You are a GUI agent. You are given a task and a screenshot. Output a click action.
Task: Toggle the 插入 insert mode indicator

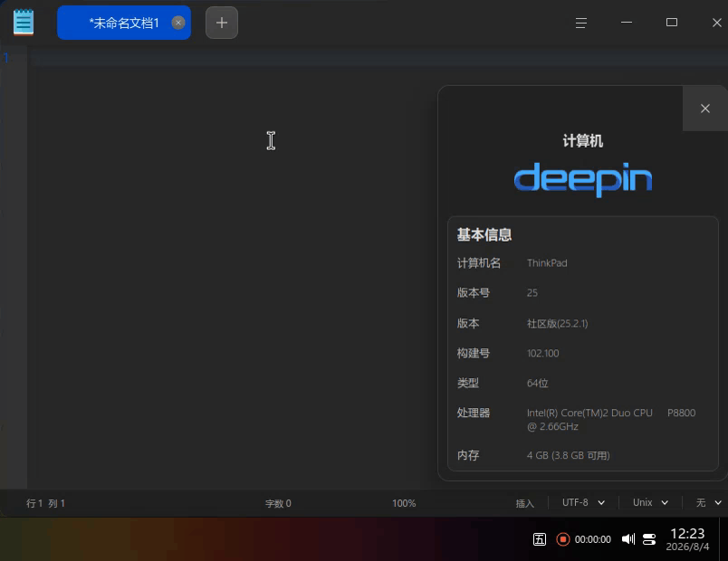525,503
